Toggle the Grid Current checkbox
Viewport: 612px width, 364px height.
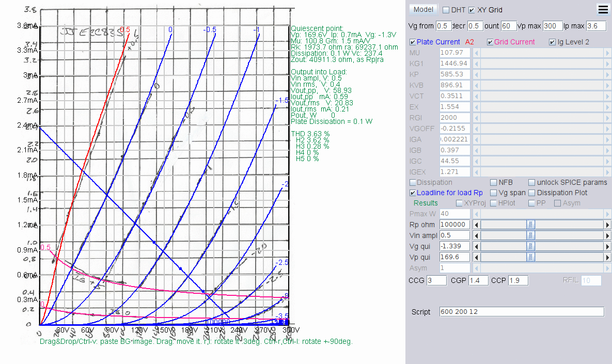pos(491,42)
